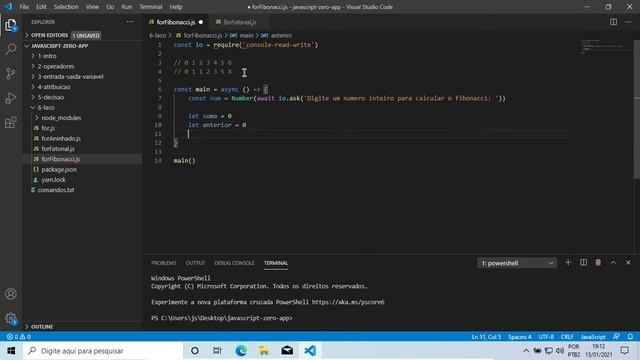This screenshot has width=640, height=360.
Task: Click the feedback icon in status bar
Action: [x=616, y=337]
